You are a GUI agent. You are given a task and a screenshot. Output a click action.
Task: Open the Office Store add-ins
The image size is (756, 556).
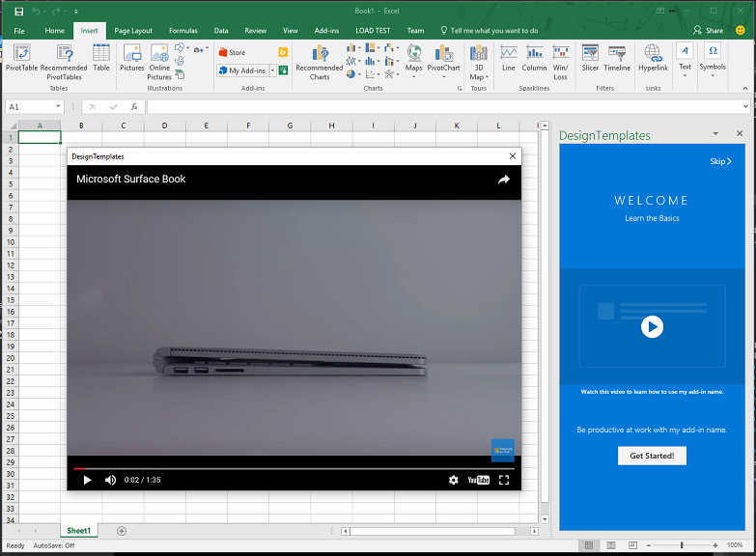[232, 52]
